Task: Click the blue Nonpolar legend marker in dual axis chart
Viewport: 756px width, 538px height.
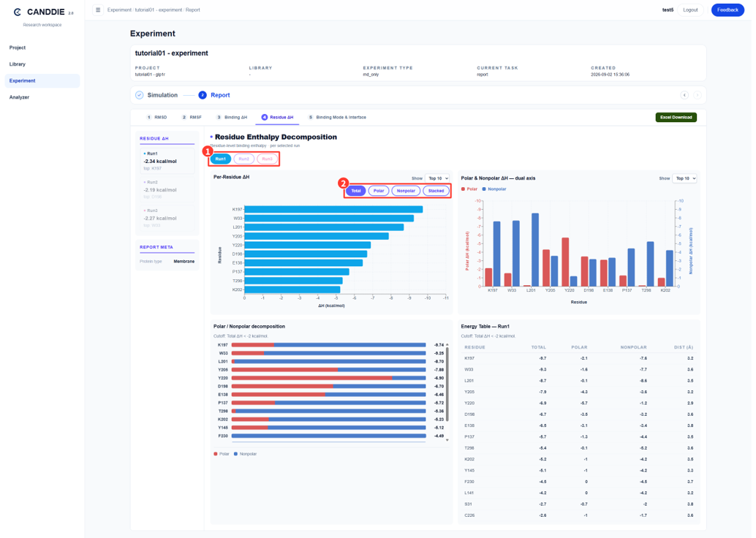Action: (x=484, y=189)
